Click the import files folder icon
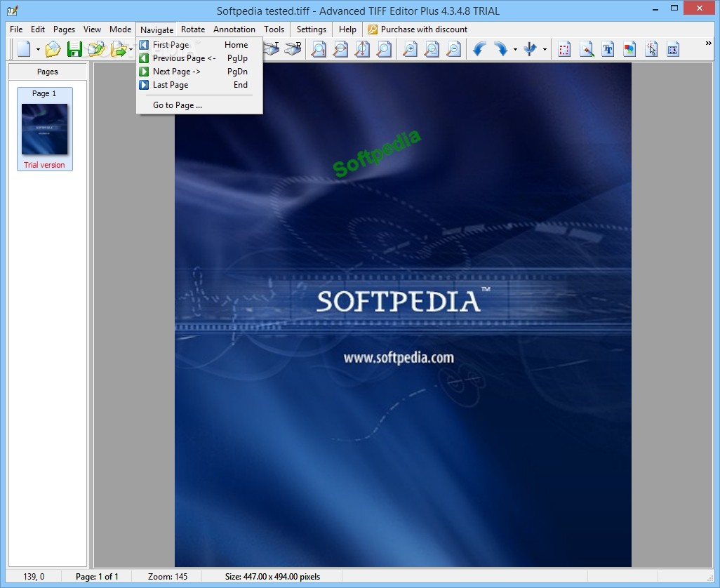This screenshot has width=720, height=588. coord(96,48)
